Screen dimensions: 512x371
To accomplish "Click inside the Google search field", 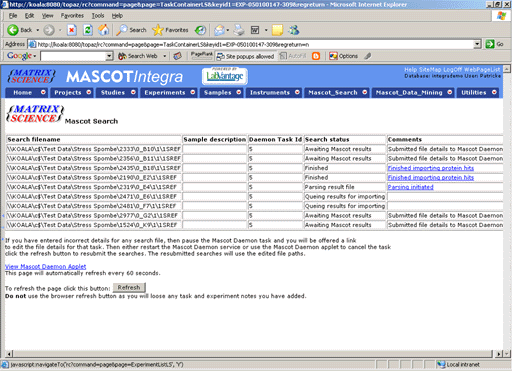I will [x=73, y=56].
